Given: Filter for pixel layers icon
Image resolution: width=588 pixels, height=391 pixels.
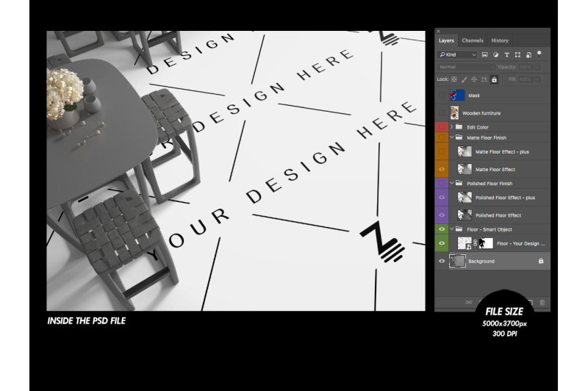Looking at the screenshot, I should 484,54.
